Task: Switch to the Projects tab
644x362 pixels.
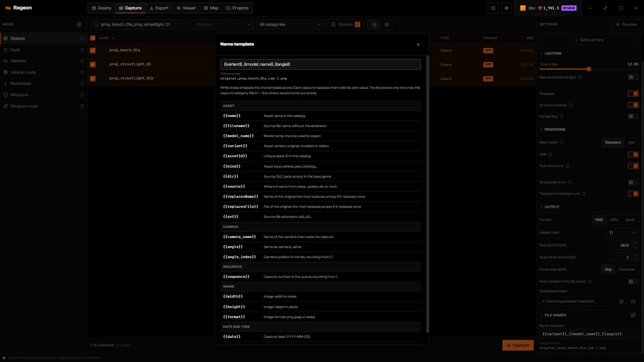Action: pos(237,8)
